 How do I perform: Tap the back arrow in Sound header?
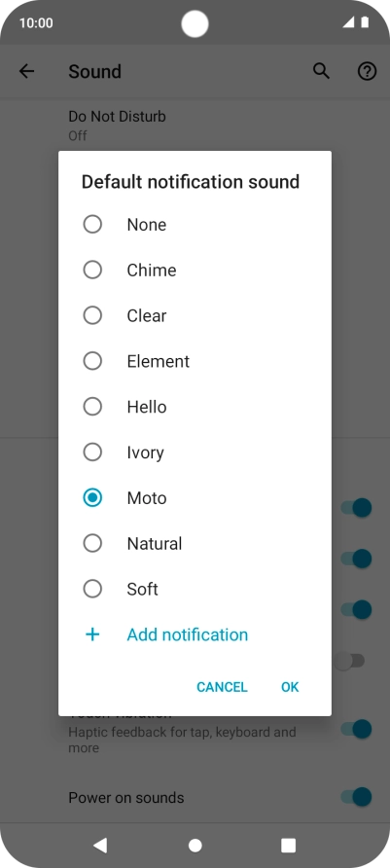26,71
